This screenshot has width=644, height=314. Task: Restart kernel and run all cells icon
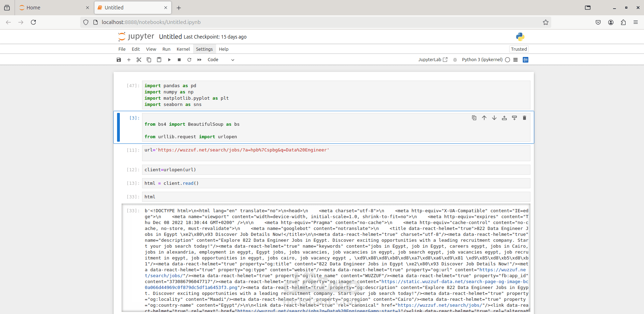[199, 60]
